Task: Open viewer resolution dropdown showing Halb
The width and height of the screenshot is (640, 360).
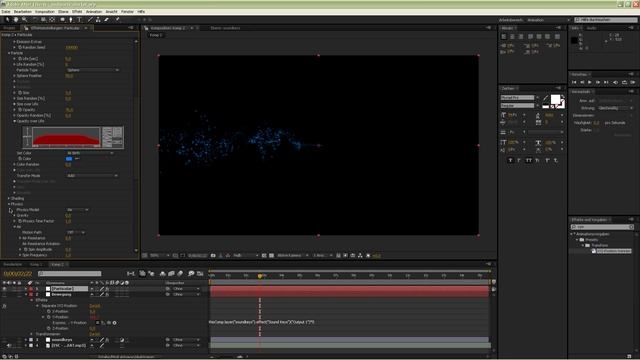Action: click(246, 256)
